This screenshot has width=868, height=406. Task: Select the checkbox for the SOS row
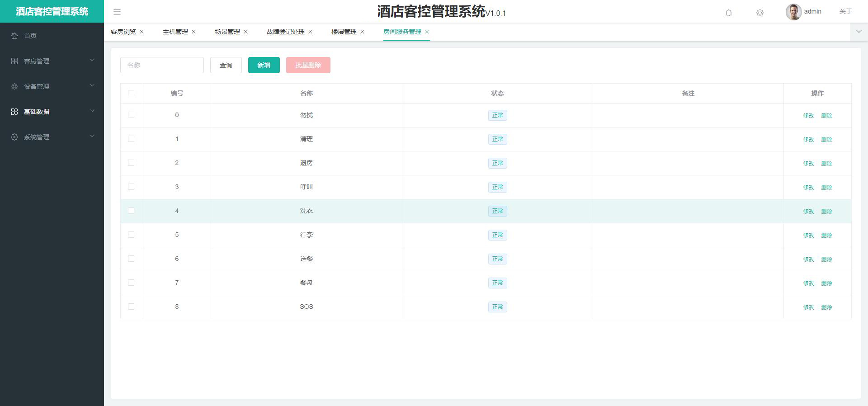tap(131, 307)
